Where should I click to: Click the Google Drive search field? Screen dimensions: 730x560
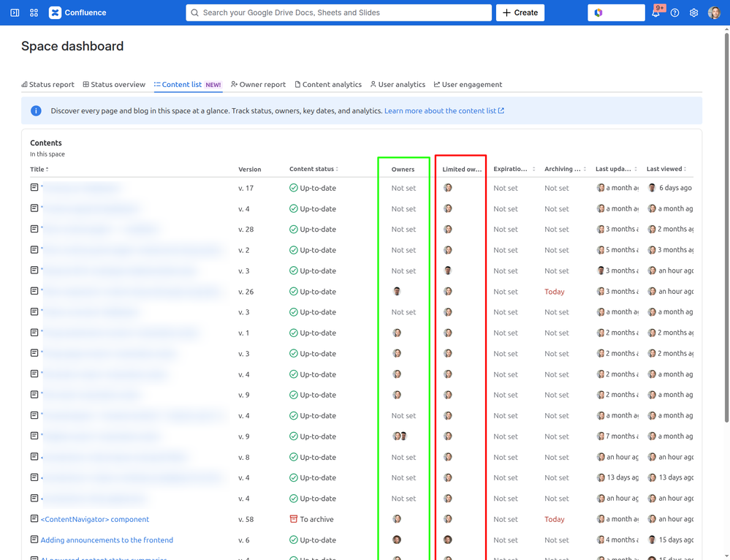pos(338,12)
